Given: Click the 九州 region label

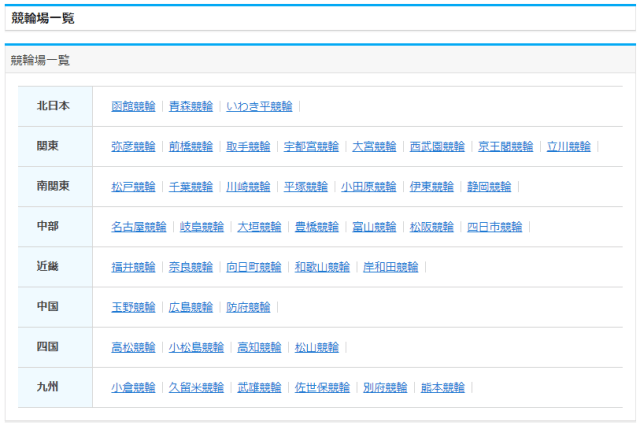Looking at the screenshot, I should coord(48,387).
